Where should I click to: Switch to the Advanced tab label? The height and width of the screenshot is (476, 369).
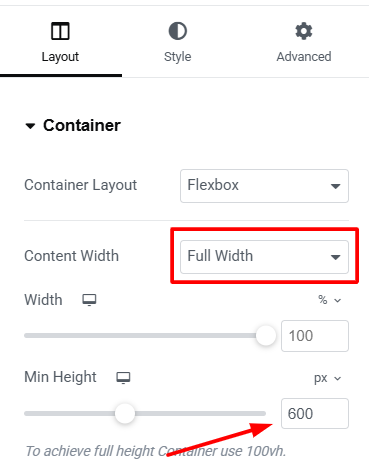[304, 57]
